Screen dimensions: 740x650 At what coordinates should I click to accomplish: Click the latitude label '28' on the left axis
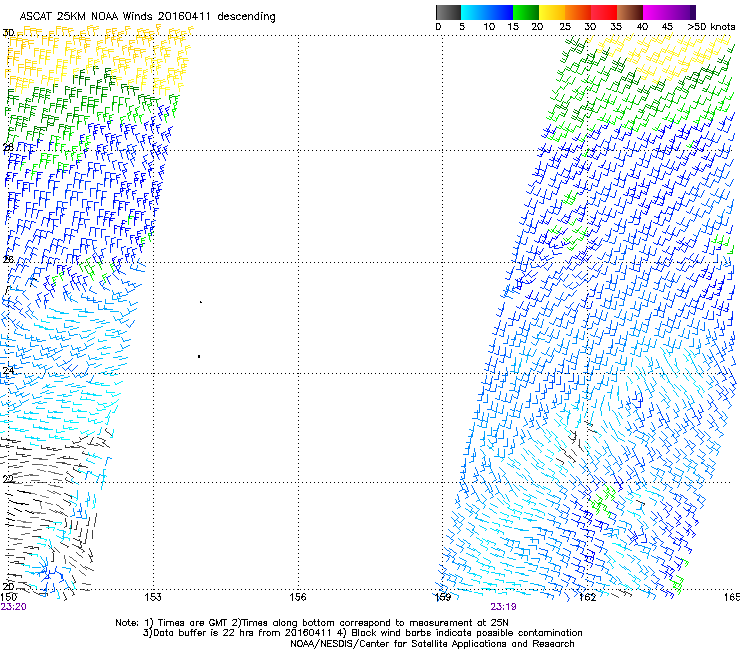[x=8, y=147]
